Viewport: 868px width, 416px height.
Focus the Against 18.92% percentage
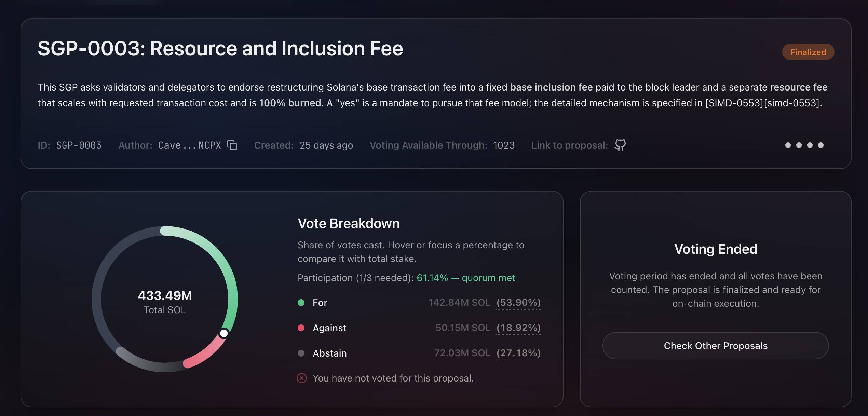click(518, 328)
